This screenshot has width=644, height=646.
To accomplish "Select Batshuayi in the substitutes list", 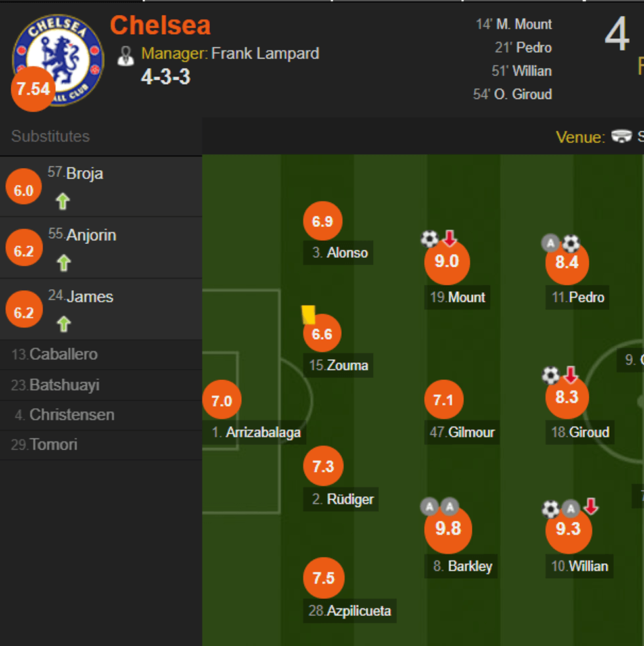I will (x=64, y=385).
